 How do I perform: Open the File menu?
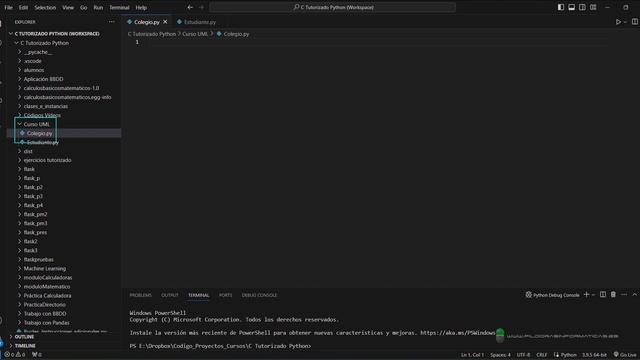click(8, 7)
